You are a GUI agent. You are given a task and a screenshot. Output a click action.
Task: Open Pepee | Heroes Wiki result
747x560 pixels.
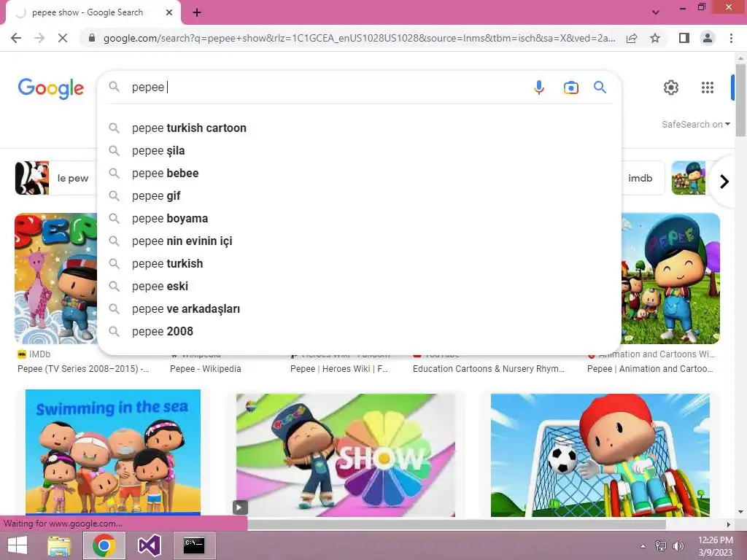click(339, 368)
